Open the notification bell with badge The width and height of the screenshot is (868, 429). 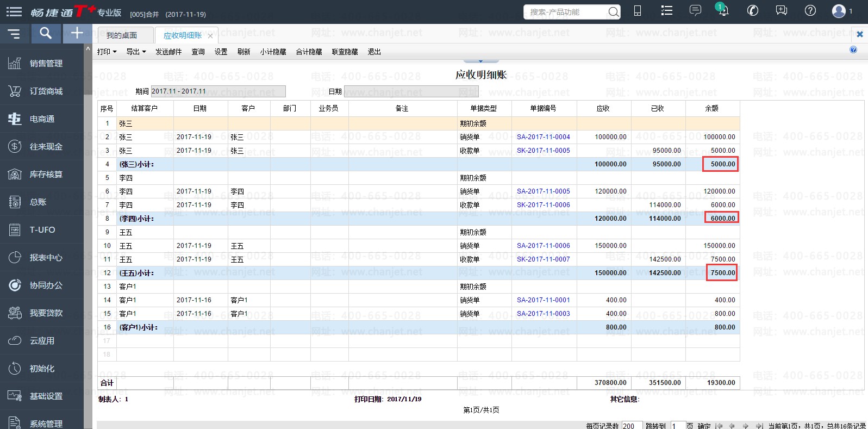click(x=722, y=10)
